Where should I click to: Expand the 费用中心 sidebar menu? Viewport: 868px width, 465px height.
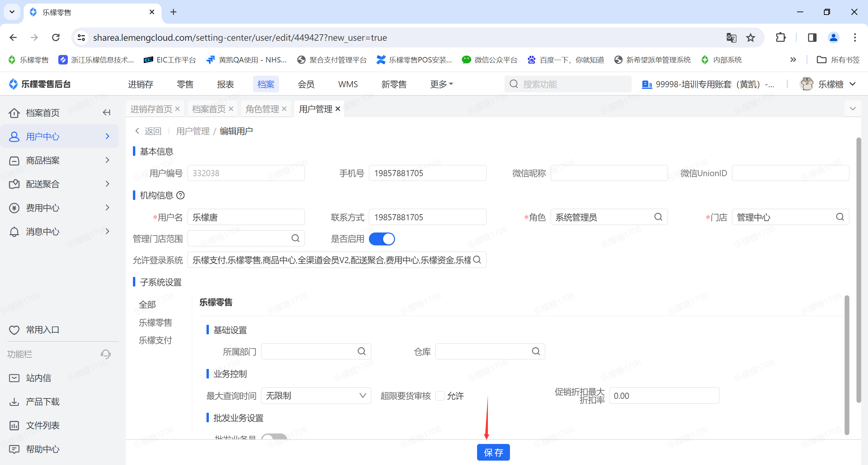[x=59, y=208]
